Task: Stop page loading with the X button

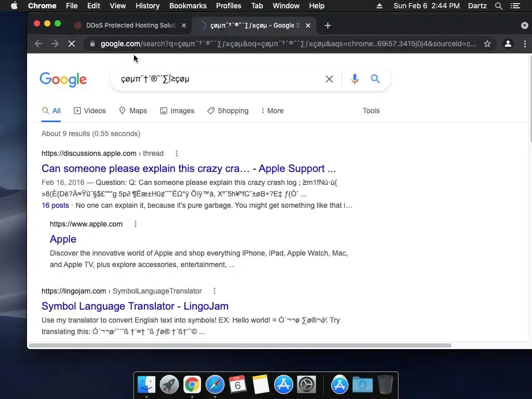Action: [72, 44]
